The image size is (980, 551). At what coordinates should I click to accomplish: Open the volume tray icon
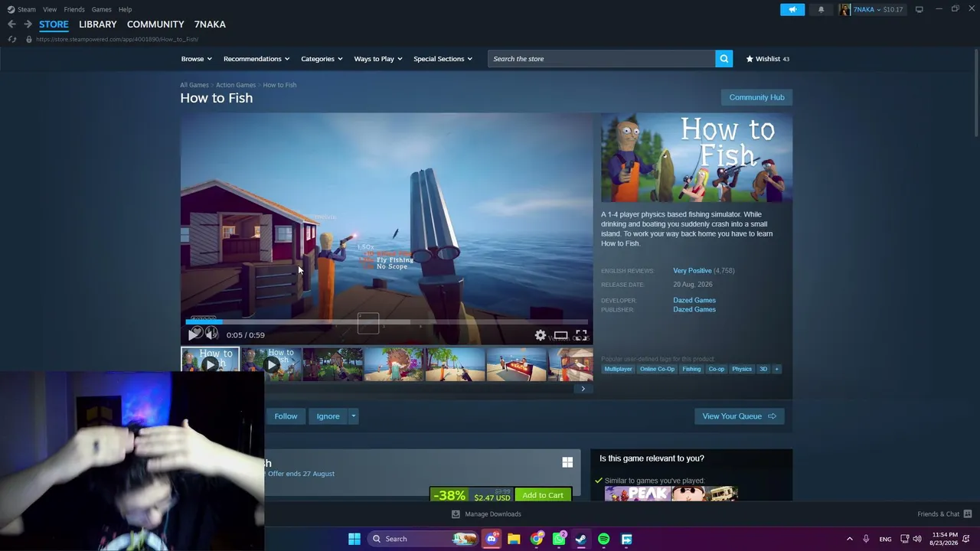(x=917, y=539)
